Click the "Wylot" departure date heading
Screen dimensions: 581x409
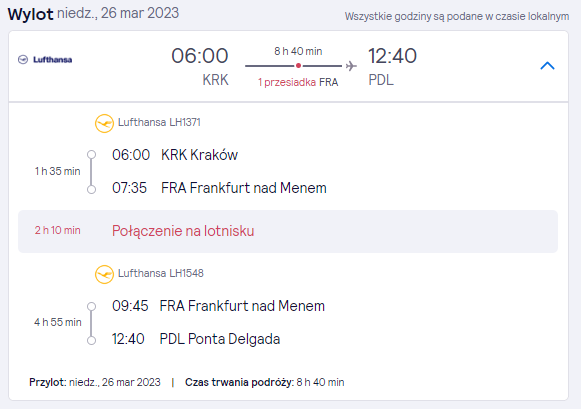(93, 13)
